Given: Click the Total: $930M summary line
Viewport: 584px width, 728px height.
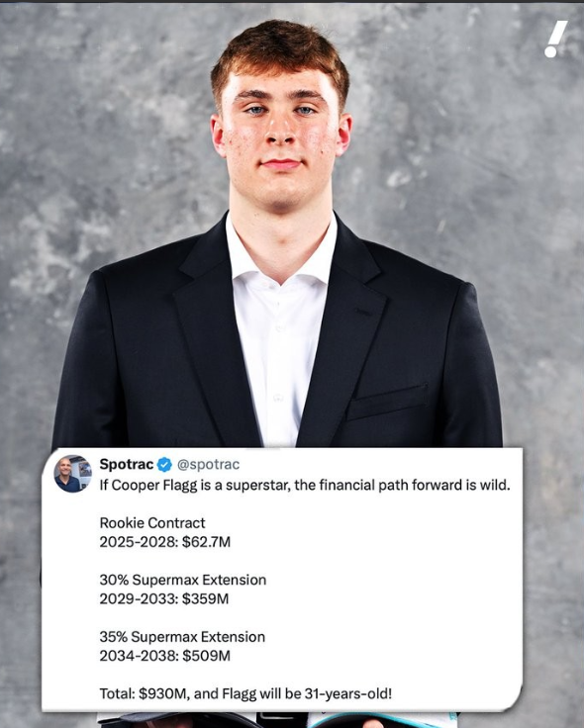Looking at the screenshot, I should 245,694.
